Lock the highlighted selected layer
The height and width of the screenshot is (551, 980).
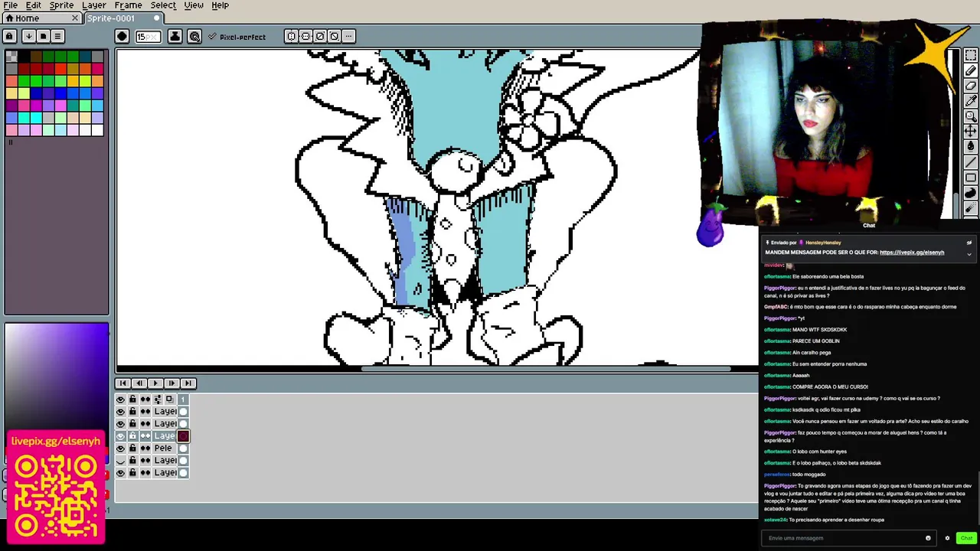point(132,435)
